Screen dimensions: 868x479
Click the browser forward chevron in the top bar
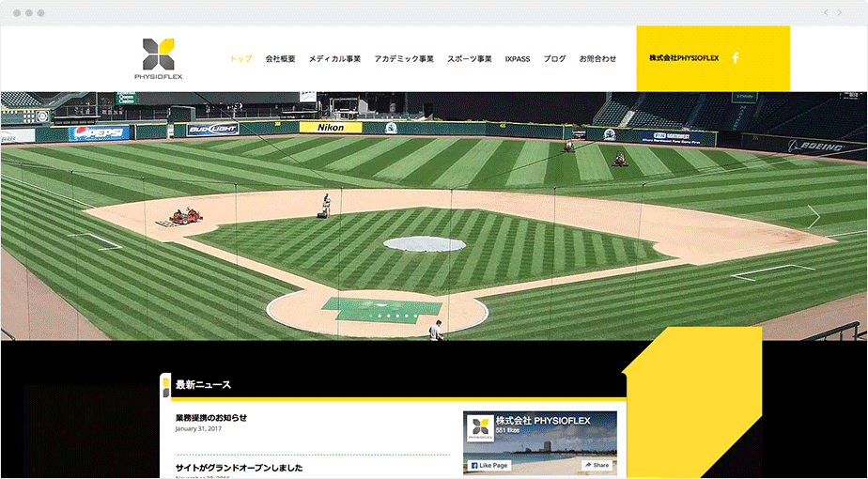840,12
